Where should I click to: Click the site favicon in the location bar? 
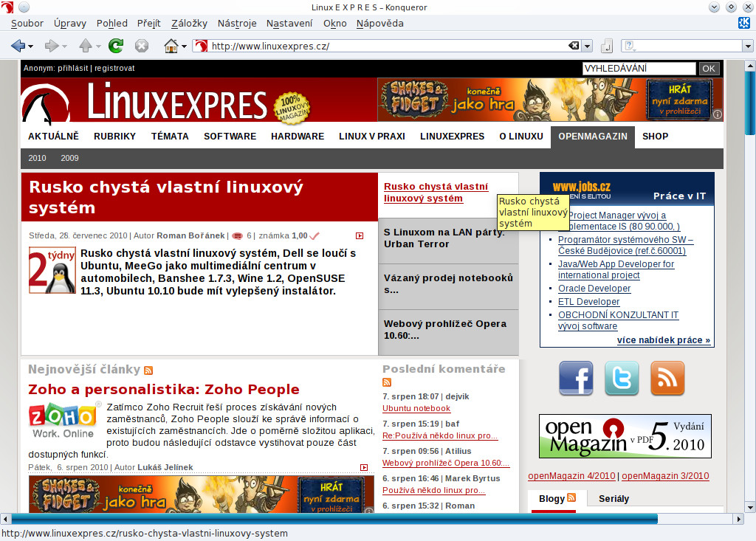(201, 46)
